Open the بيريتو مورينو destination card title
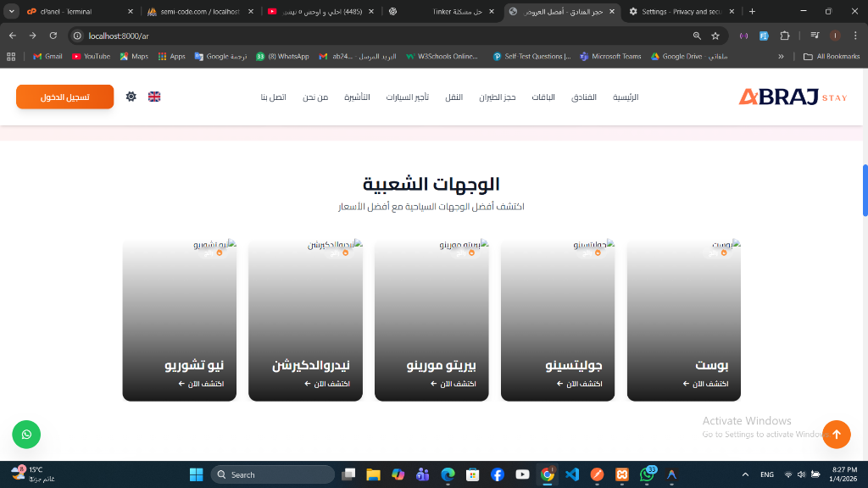The height and width of the screenshot is (488, 868). point(441,365)
